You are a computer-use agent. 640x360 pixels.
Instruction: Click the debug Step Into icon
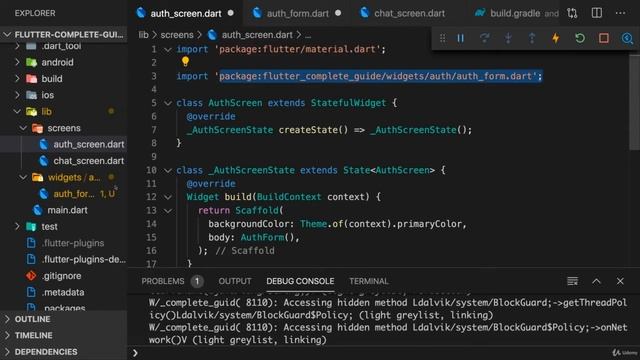508,38
